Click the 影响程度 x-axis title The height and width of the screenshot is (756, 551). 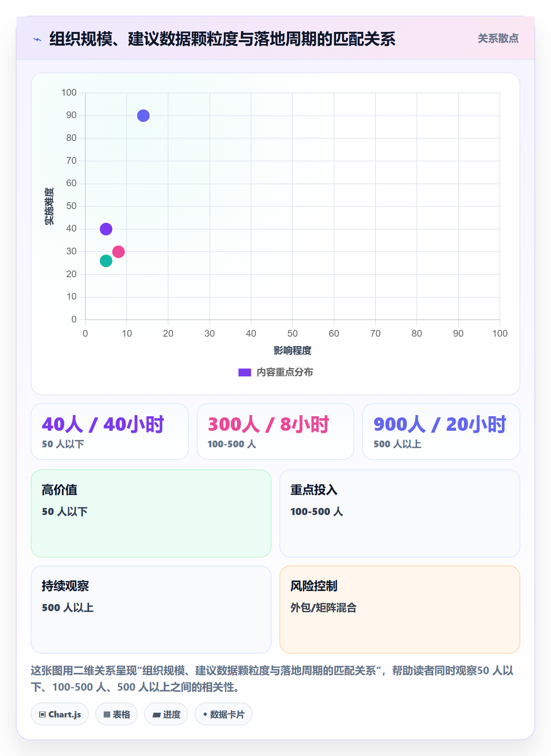pos(292,350)
